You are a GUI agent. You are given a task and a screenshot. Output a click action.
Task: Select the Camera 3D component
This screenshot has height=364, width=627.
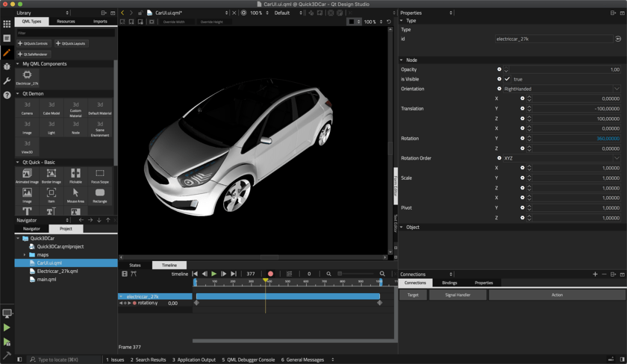pyautogui.click(x=27, y=108)
